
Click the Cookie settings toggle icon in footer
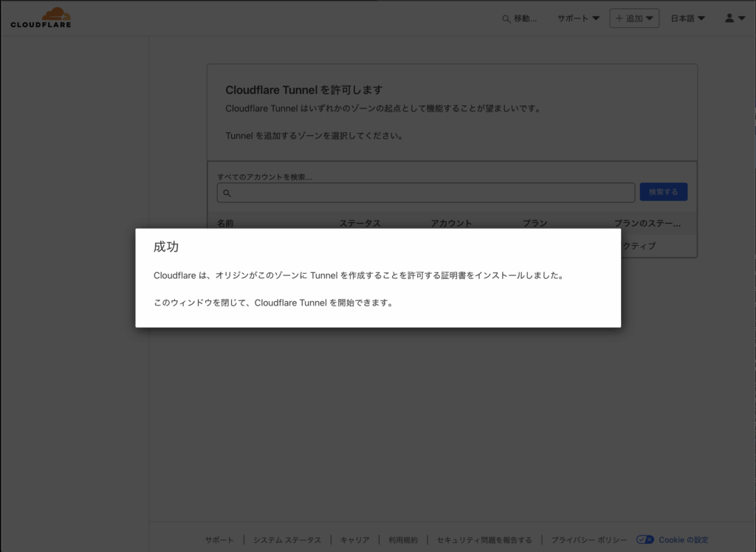(x=645, y=539)
